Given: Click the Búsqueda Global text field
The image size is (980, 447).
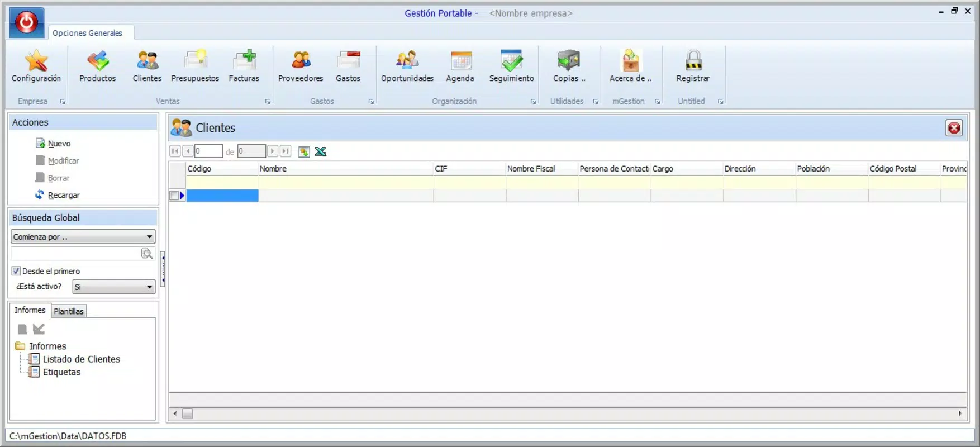Looking at the screenshot, I should pos(76,254).
